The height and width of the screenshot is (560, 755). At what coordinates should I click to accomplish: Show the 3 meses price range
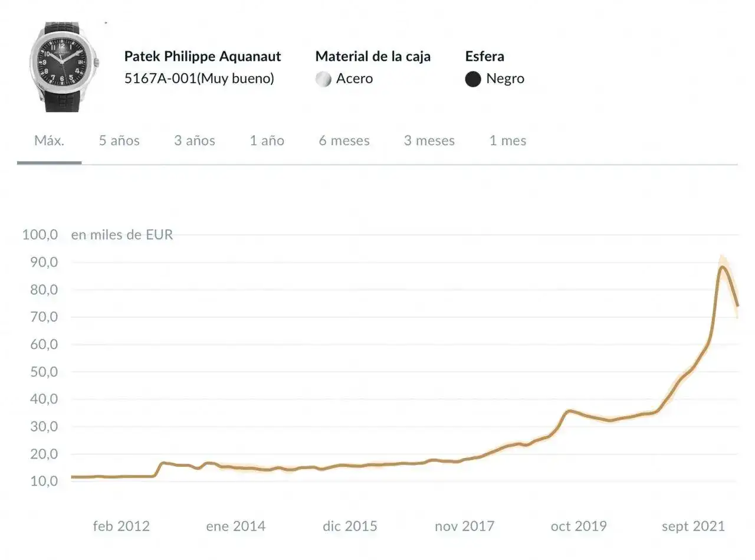(429, 141)
